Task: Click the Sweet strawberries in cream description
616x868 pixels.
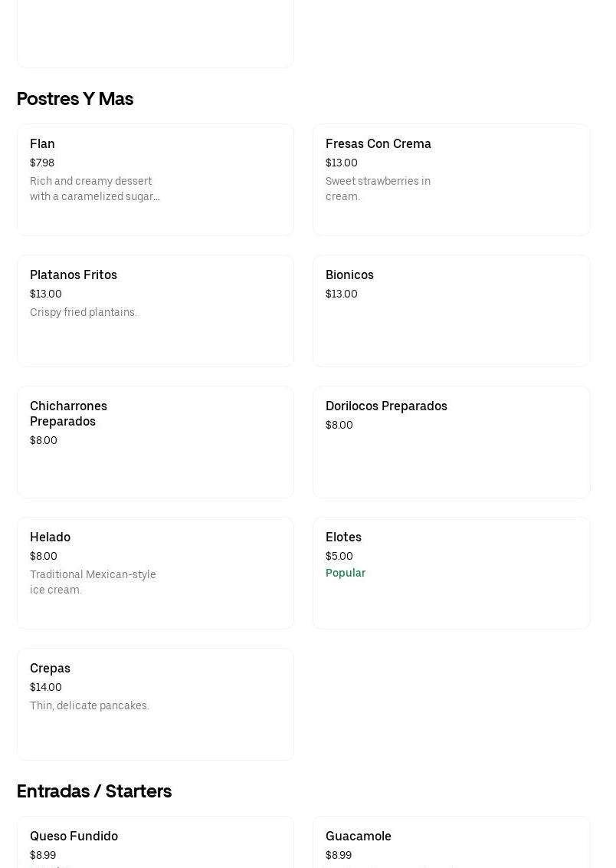Action: 378,189
